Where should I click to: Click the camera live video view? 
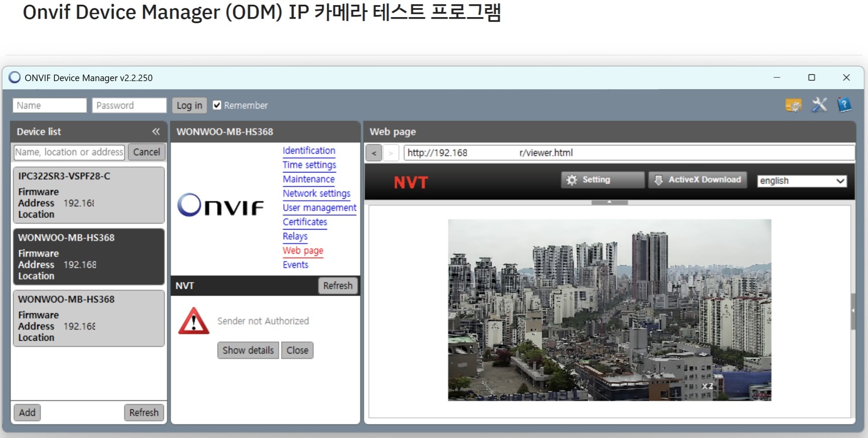tap(609, 310)
